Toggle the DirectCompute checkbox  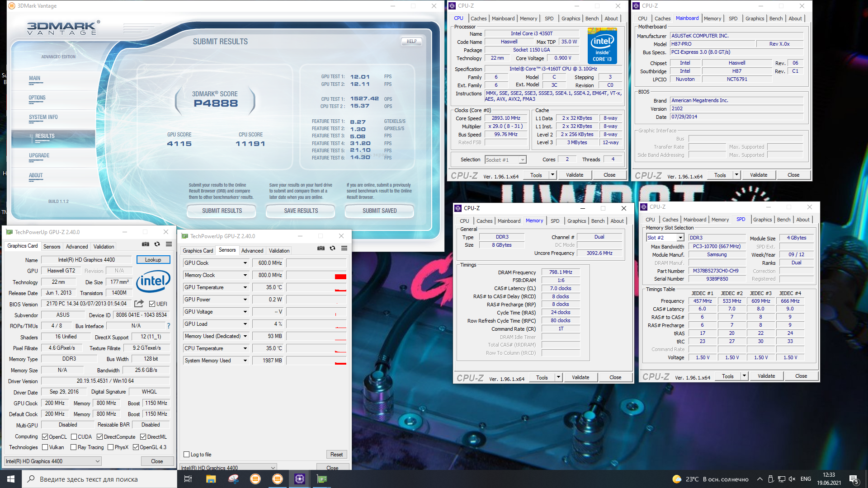[100, 437]
